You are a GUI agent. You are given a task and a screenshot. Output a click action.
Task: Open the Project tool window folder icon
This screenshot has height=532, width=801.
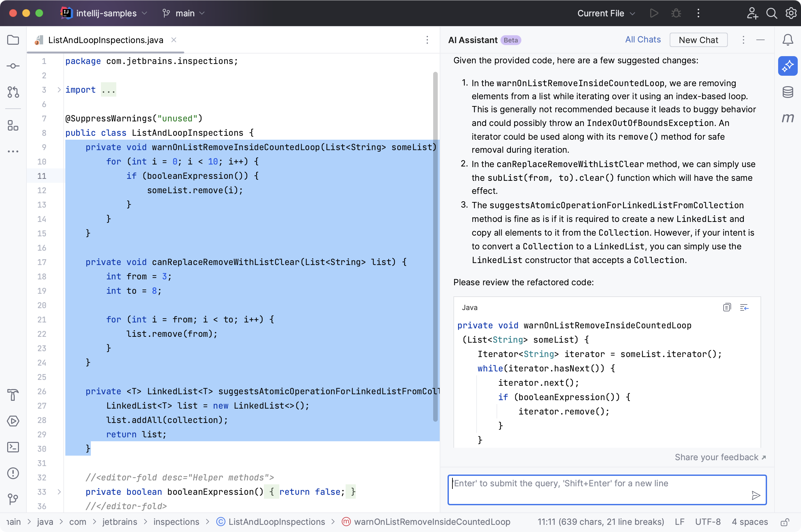13,40
